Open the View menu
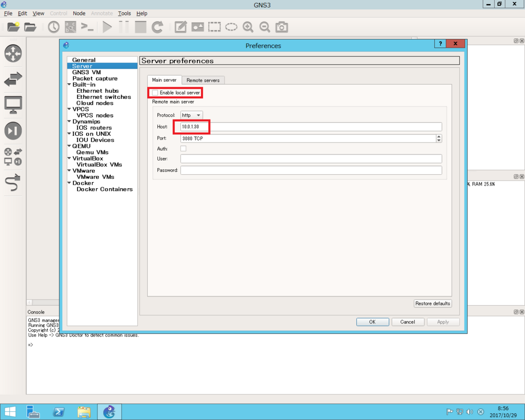Image resolution: width=525 pixels, height=420 pixels. (38, 13)
